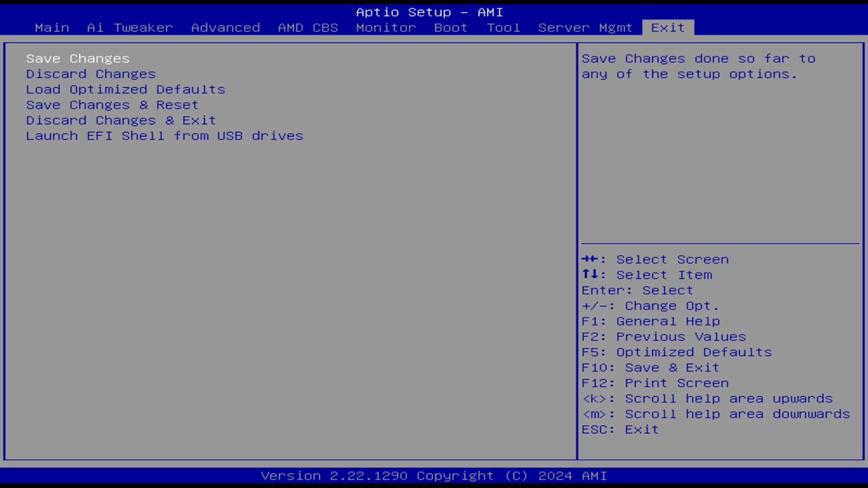The width and height of the screenshot is (868, 488).
Task: Select Discard Changes & Exit
Action: pyautogui.click(x=121, y=121)
